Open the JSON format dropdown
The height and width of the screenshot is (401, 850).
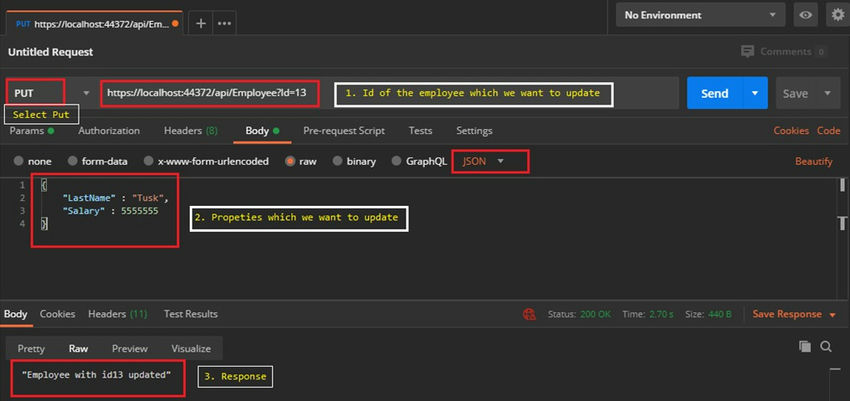(482, 161)
